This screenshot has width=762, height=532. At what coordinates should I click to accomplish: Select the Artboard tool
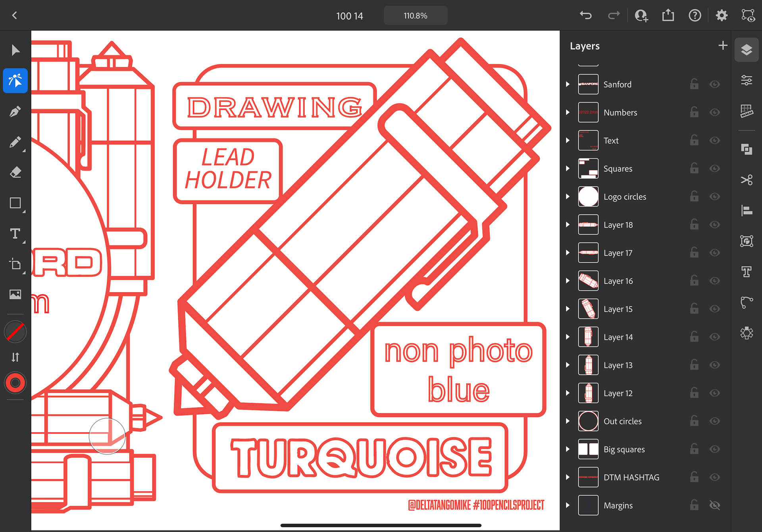[15, 264]
